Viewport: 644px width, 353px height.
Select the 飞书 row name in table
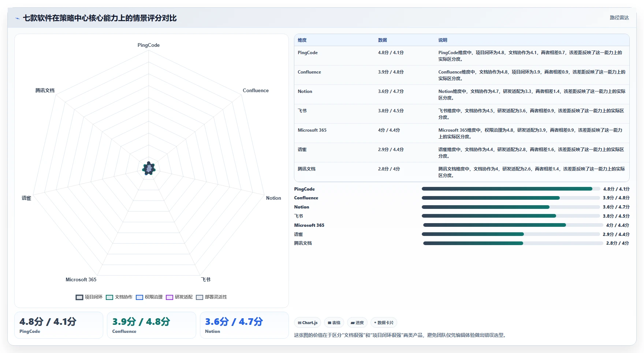(x=302, y=111)
